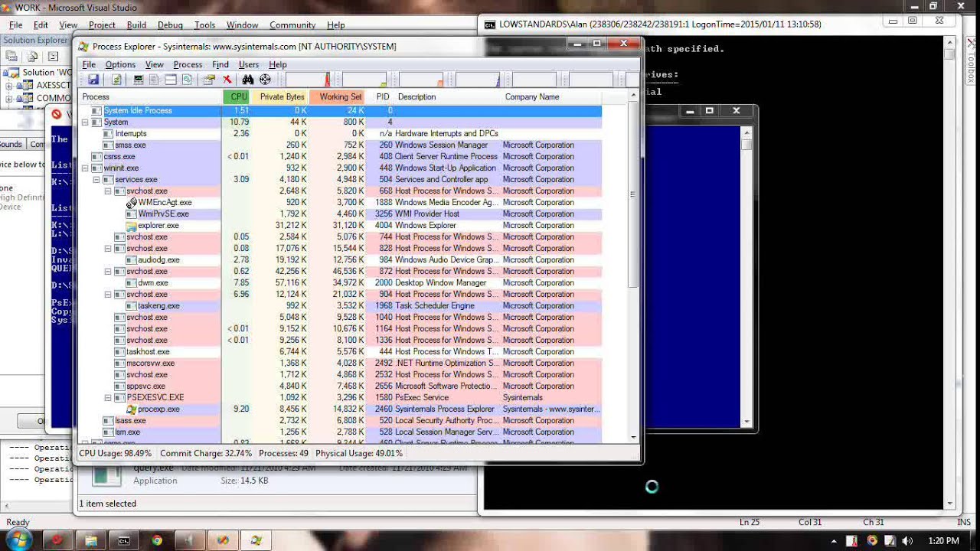Open the file explorer taskbar icon
Screen dimensions: 980x551
tap(91, 540)
